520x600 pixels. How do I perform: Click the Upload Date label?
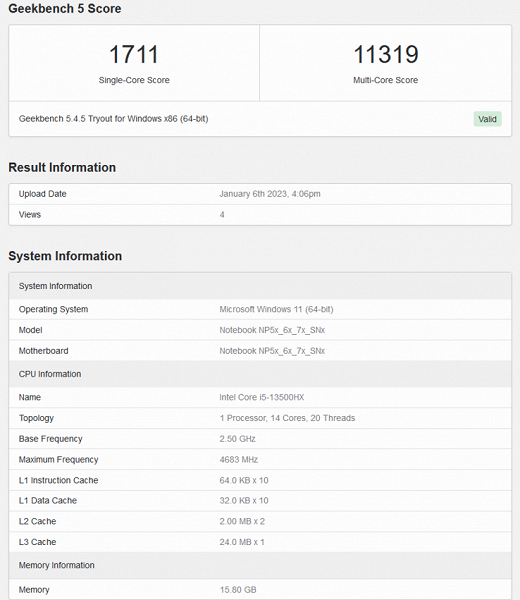coord(42,194)
